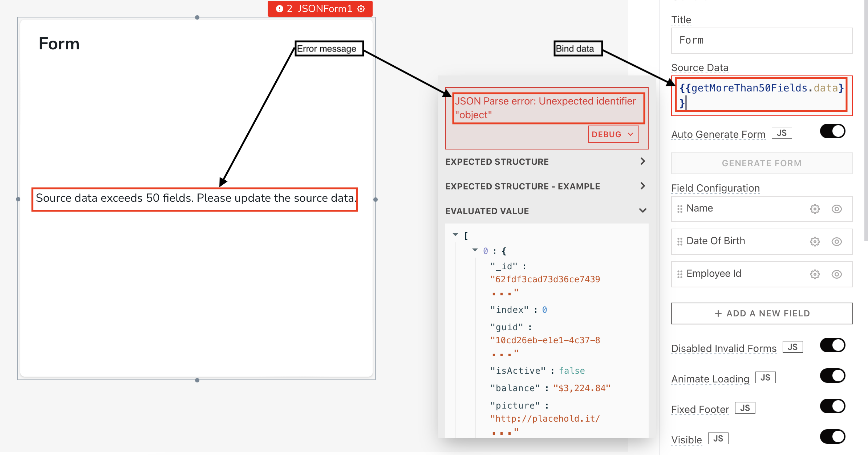Hide the Name field with eye icon

point(837,209)
